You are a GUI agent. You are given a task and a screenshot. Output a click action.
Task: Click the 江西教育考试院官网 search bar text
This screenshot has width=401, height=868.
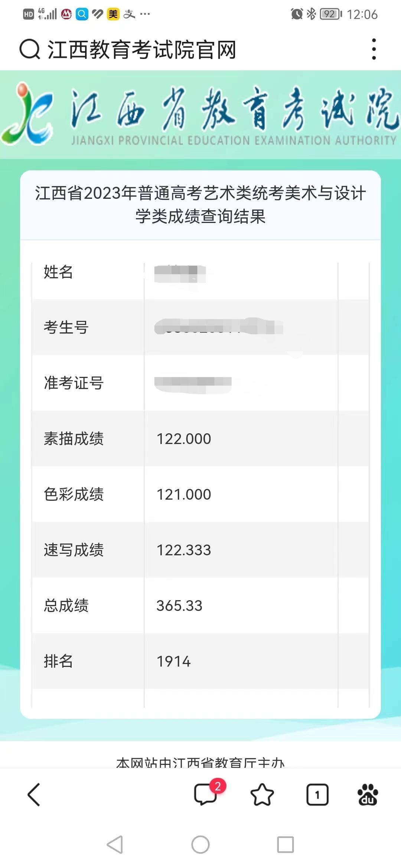(x=142, y=49)
